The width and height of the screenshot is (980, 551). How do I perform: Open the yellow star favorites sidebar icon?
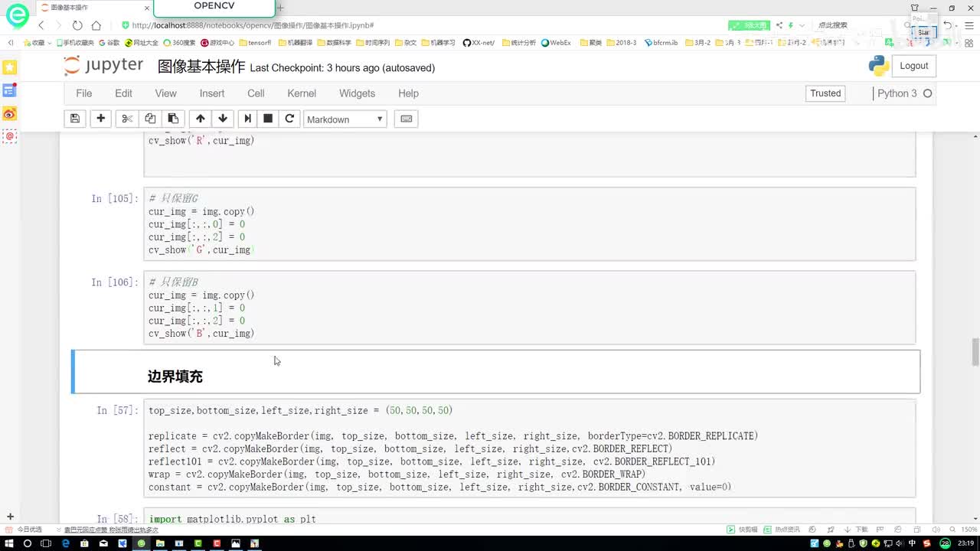10,67
